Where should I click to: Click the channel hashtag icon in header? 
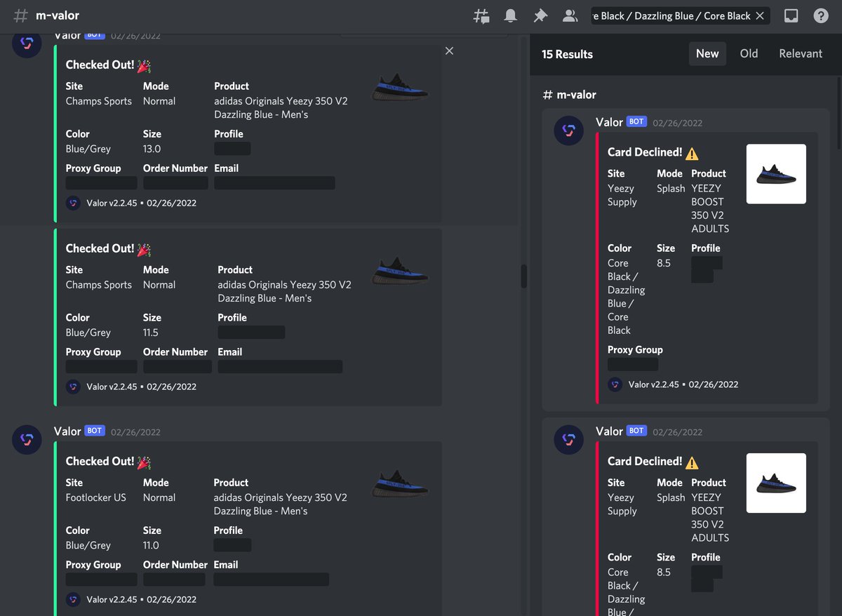(x=21, y=15)
